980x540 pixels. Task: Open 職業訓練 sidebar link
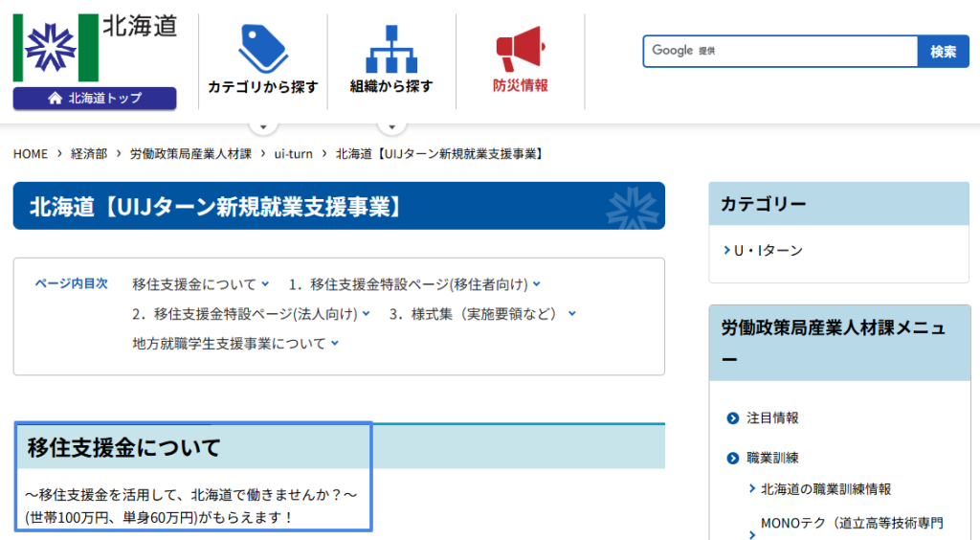pyautogui.click(x=772, y=458)
